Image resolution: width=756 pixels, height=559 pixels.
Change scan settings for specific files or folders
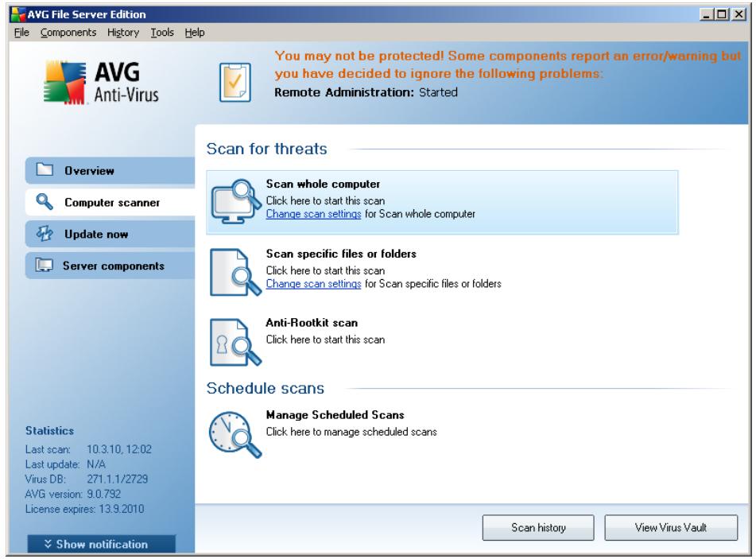pos(313,284)
